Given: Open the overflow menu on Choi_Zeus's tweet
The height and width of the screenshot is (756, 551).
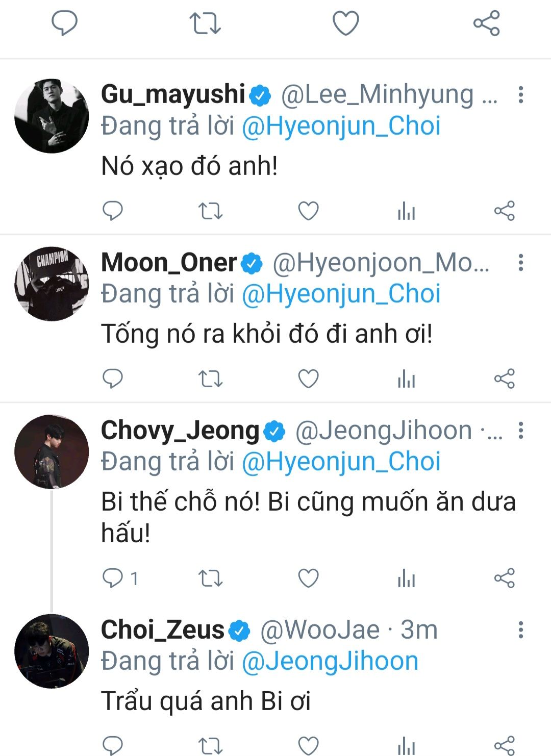Looking at the screenshot, I should pyautogui.click(x=520, y=630).
